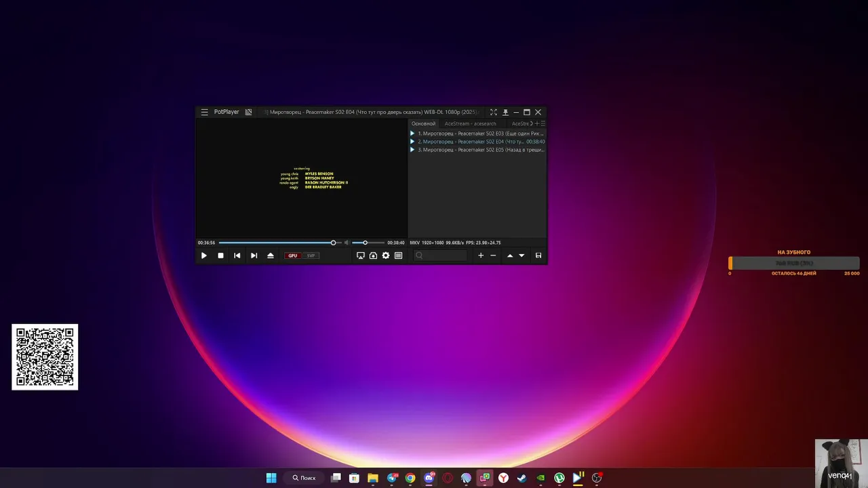This screenshot has height=488, width=868.
Task: Open OBS Studio from the taskbar
Action: point(597,478)
